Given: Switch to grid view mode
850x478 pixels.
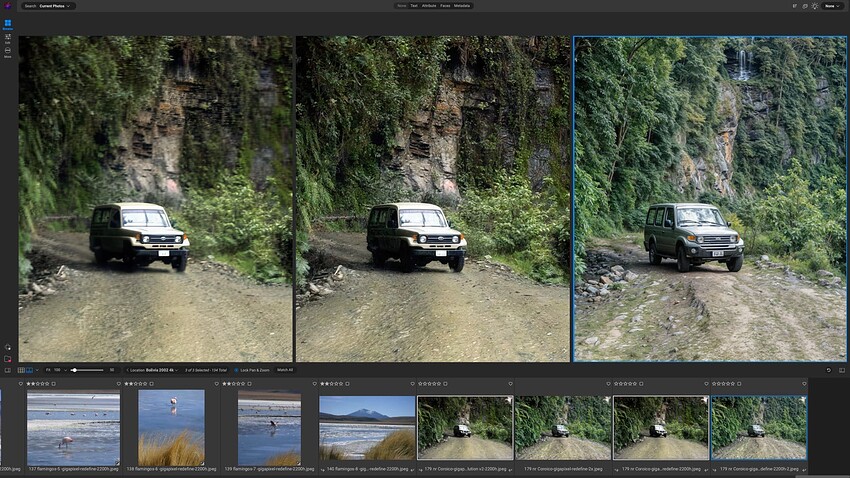Looking at the screenshot, I should pos(21,370).
